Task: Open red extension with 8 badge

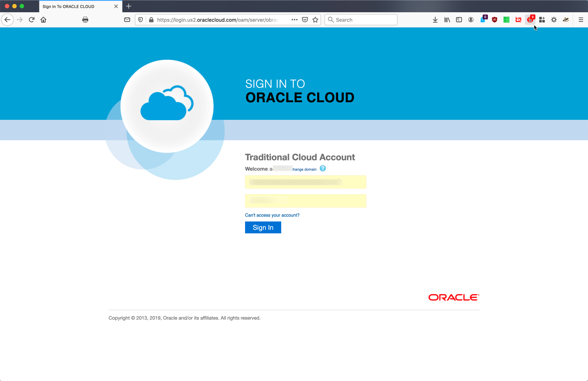Action: pos(530,19)
